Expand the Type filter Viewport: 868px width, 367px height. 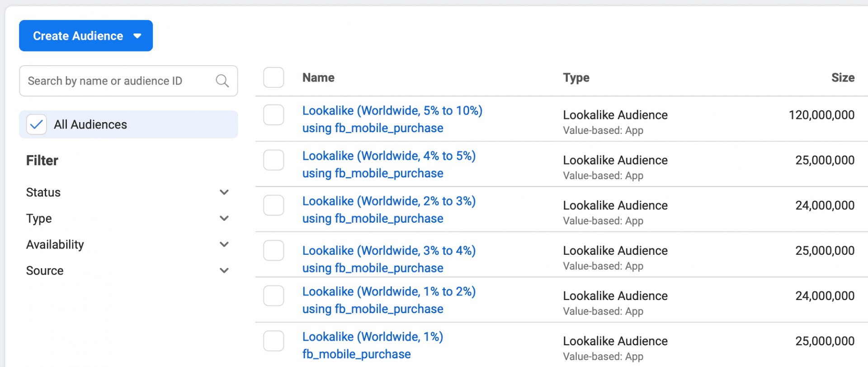pyautogui.click(x=224, y=218)
